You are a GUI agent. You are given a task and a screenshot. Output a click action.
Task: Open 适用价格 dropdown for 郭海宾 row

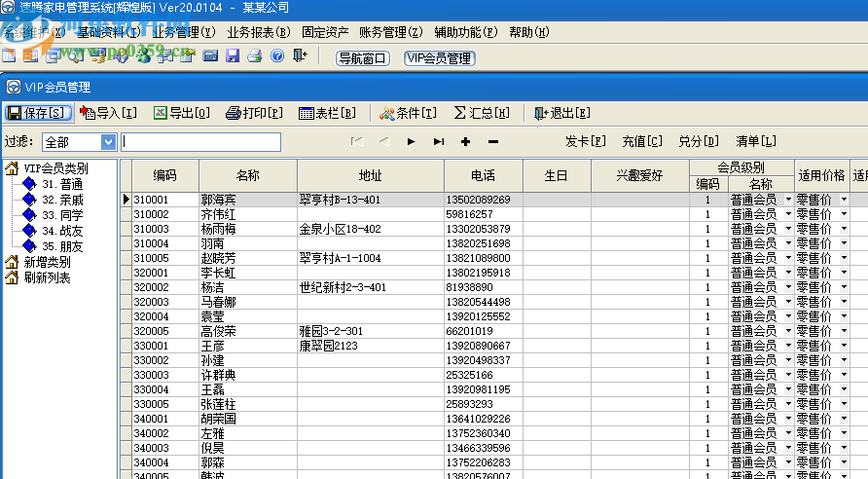pyautogui.click(x=844, y=200)
